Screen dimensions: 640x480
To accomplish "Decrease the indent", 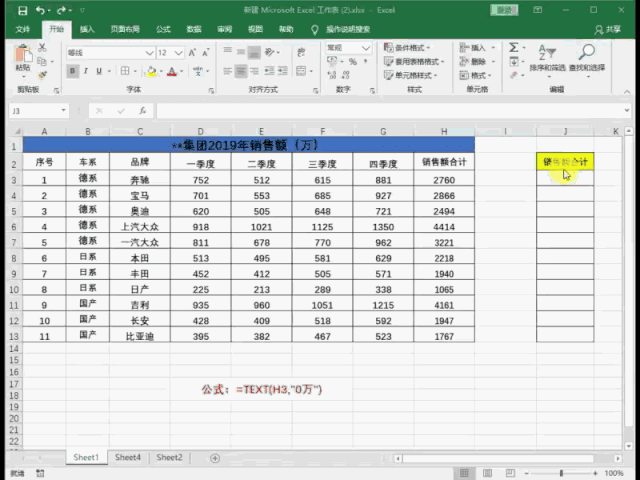I will tap(269, 71).
